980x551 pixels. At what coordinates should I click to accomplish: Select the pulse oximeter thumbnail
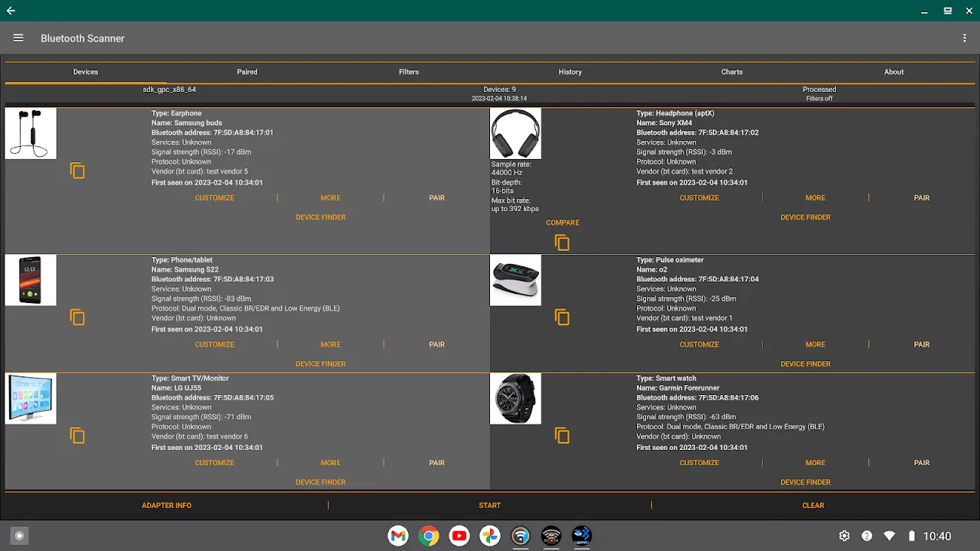[515, 280]
